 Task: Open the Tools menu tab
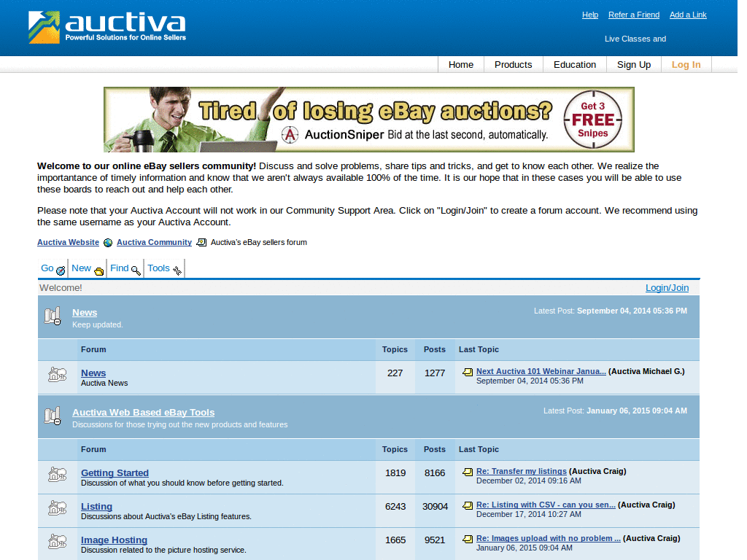point(164,268)
